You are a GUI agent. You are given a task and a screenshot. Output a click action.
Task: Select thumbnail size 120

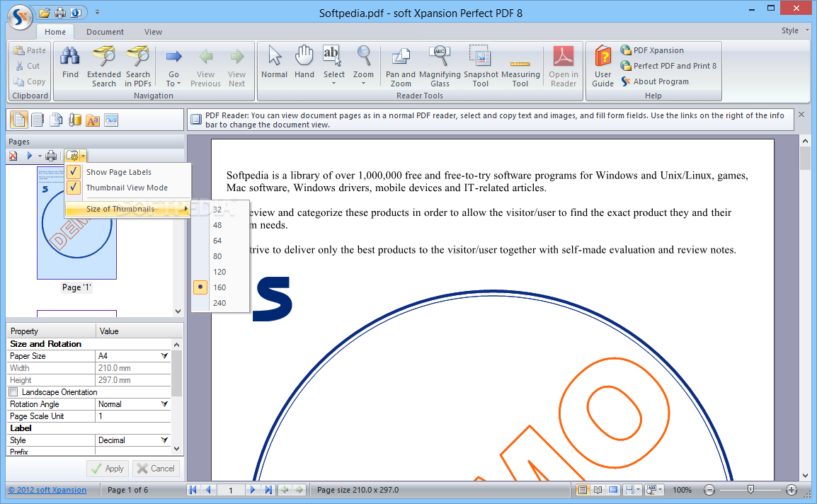pyautogui.click(x=220, y=272)
